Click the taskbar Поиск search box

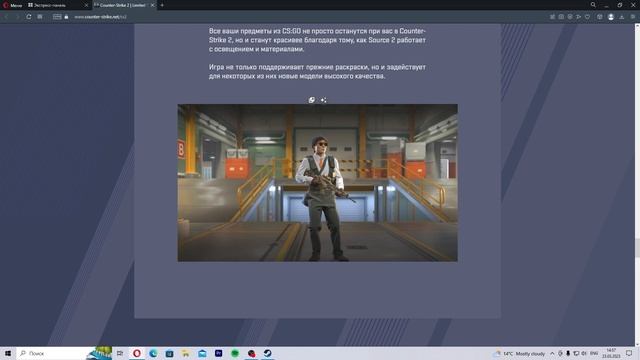click(x=64, y=353)
